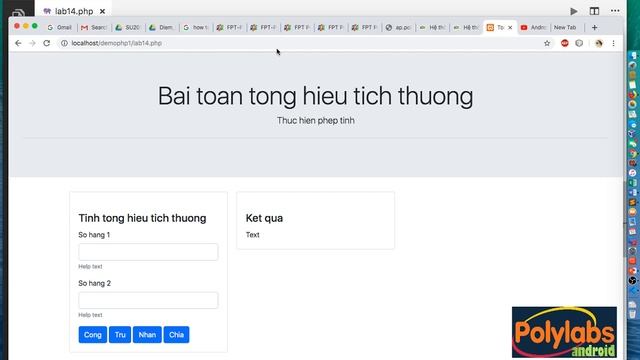This screenshot has width=640, height=360.
Task: Run code with the editor play icon
Action: [573, 11]
